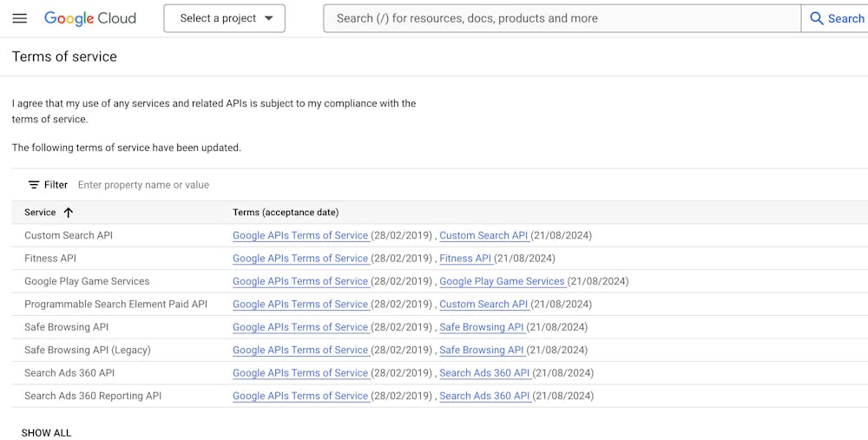The image size is (868, 440).
Task: Open Custom Search API terms link in Custom Search API row
Action: click(484, 236)
